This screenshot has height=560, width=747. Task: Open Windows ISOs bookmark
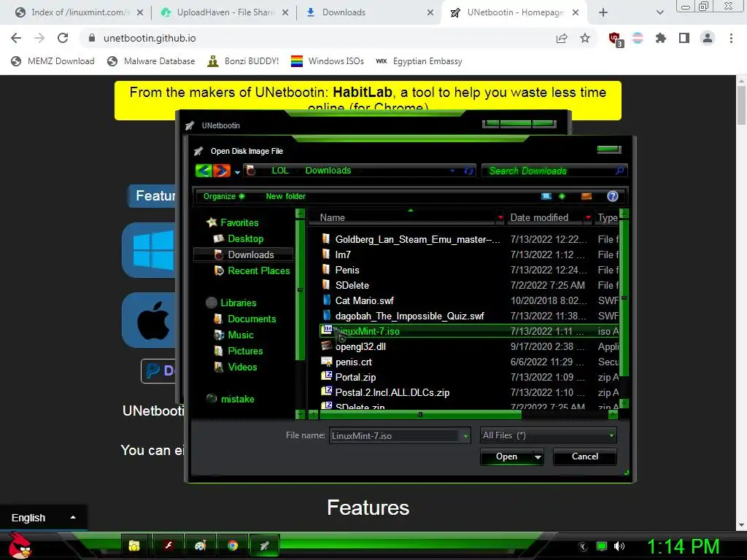pos(328,61)
